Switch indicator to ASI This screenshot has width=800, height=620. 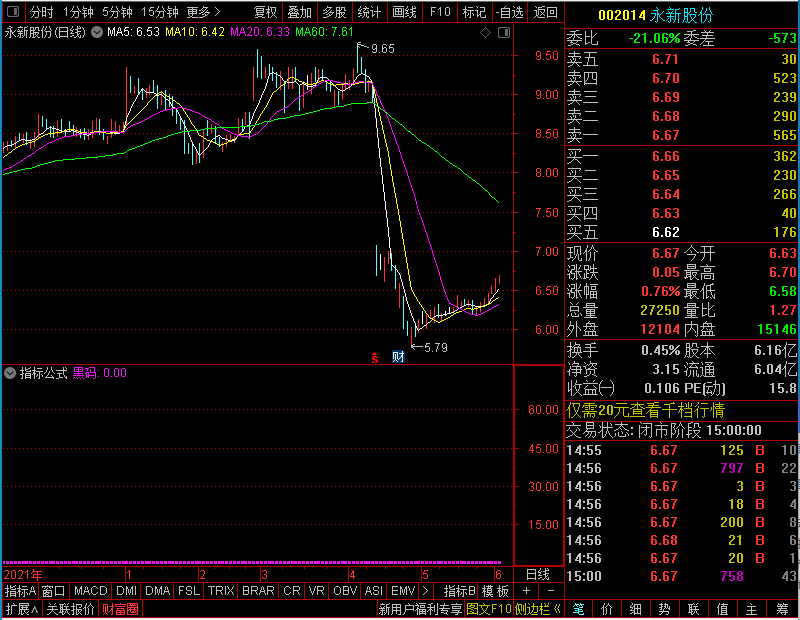click(373, 591)
